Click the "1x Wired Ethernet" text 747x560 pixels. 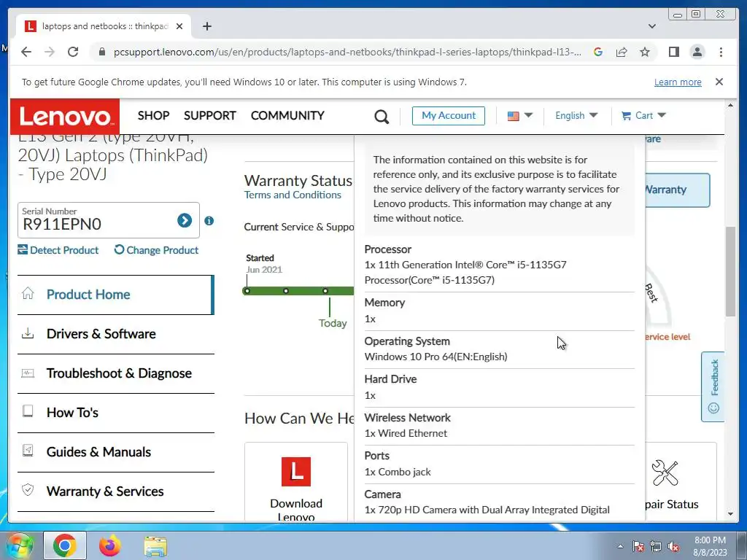[x=406, y=433]
